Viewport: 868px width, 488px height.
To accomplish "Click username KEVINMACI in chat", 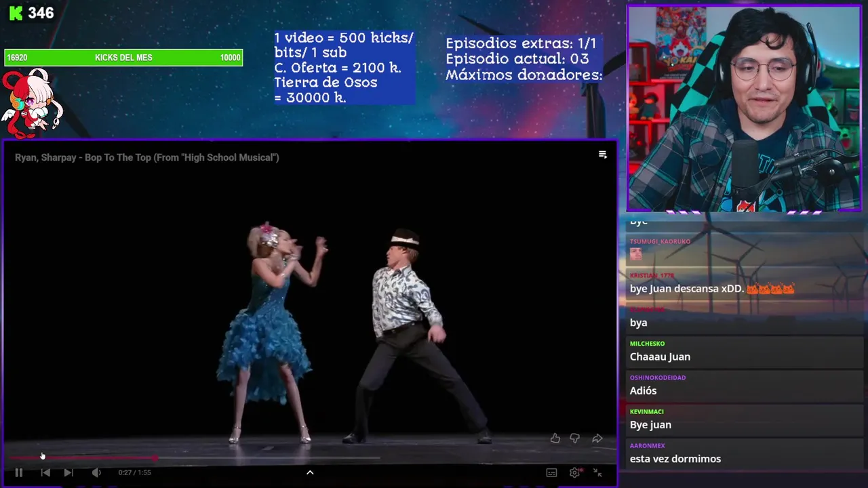I will [x=647, y=411].
